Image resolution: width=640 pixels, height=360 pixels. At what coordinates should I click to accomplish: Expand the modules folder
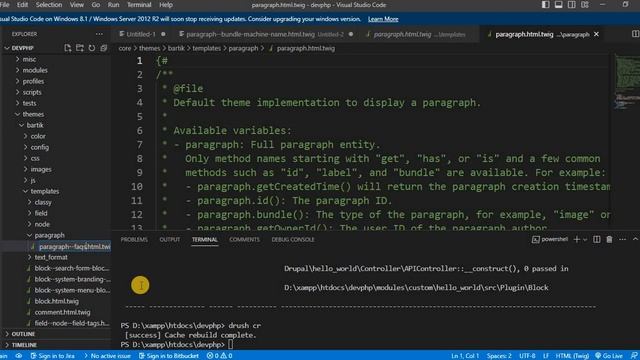(35, 70)
